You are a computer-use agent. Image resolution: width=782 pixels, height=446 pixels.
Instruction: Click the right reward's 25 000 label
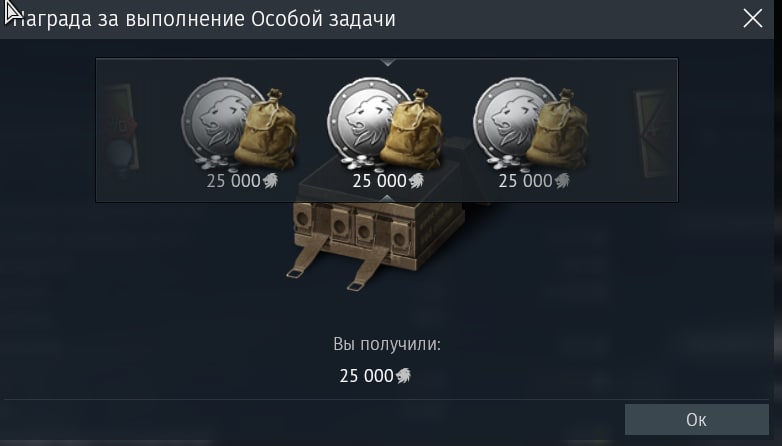[525, 181]
